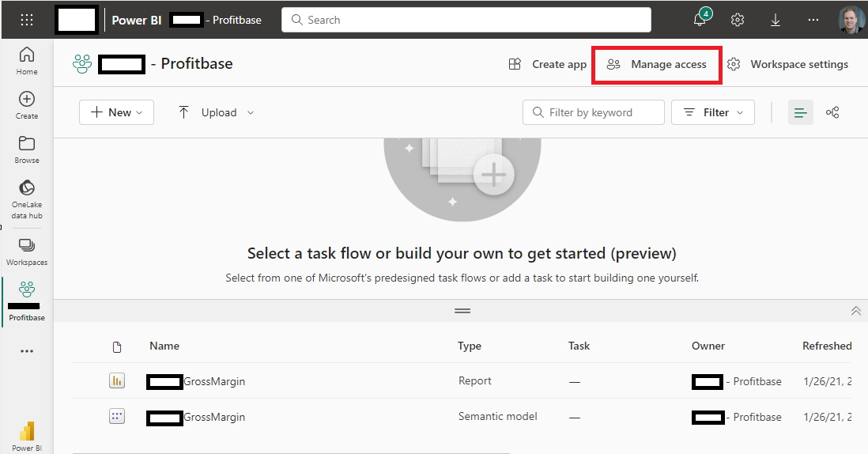
Task: Collapse the task flow panel chevron
Action: coord(855,311)
